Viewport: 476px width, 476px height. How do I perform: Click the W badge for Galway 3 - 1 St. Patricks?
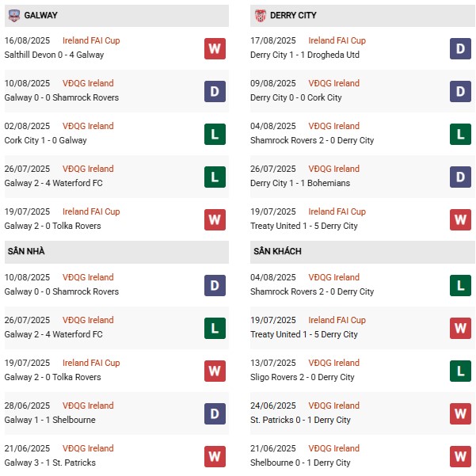pyautogui.click(x=215, y=456)
